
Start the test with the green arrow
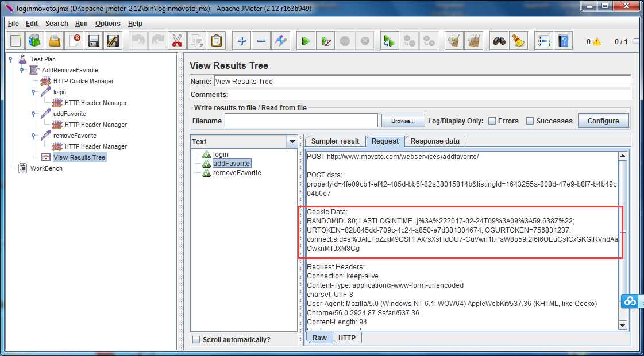point(306,41)
